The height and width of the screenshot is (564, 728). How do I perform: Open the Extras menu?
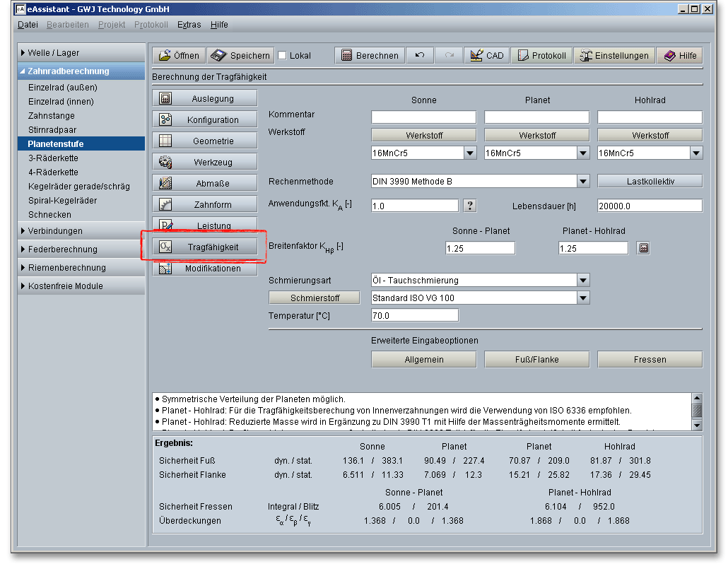coord(189,25)
